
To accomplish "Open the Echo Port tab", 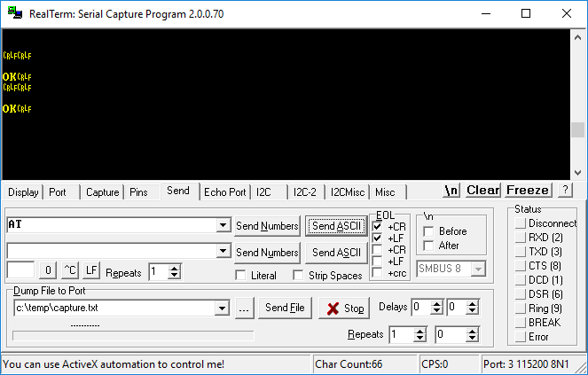I will click(224, 192).
